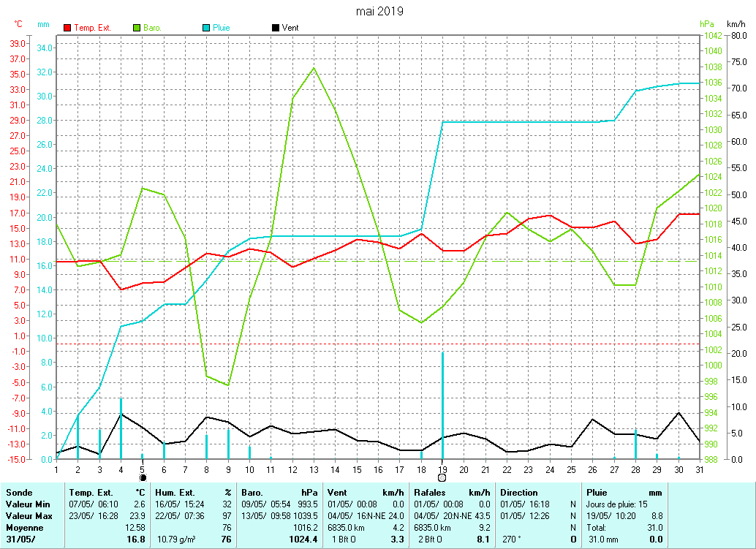
Task: Click the Direction column header
Action: click(x=519, y=493)
